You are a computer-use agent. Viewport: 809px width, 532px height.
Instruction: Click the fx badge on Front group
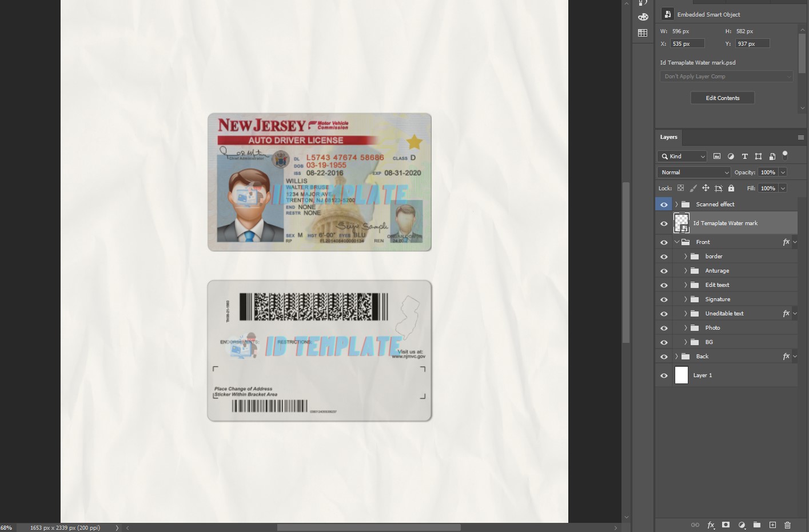[786, 242]
